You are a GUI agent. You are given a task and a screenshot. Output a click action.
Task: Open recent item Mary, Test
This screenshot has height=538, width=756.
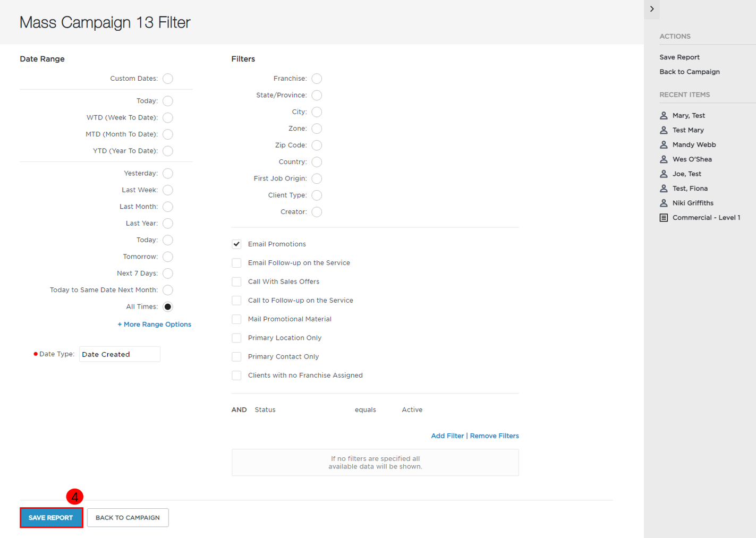point(689,115)
